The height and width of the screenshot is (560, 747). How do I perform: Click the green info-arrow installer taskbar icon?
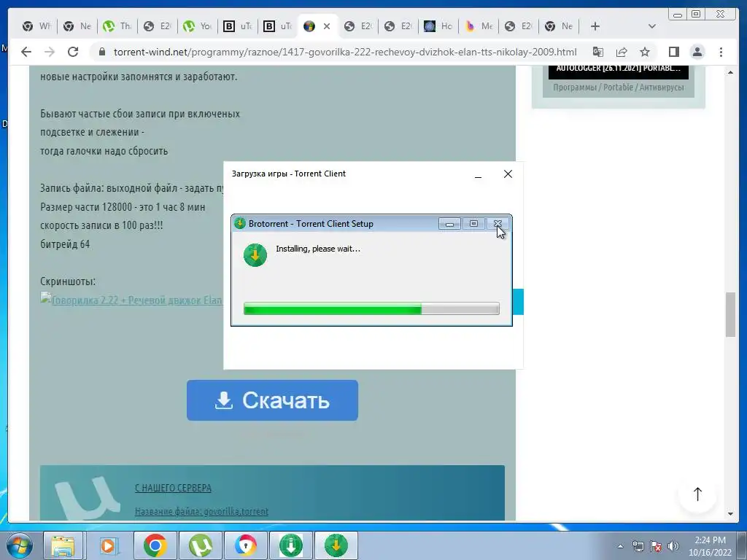pos(290,545)
